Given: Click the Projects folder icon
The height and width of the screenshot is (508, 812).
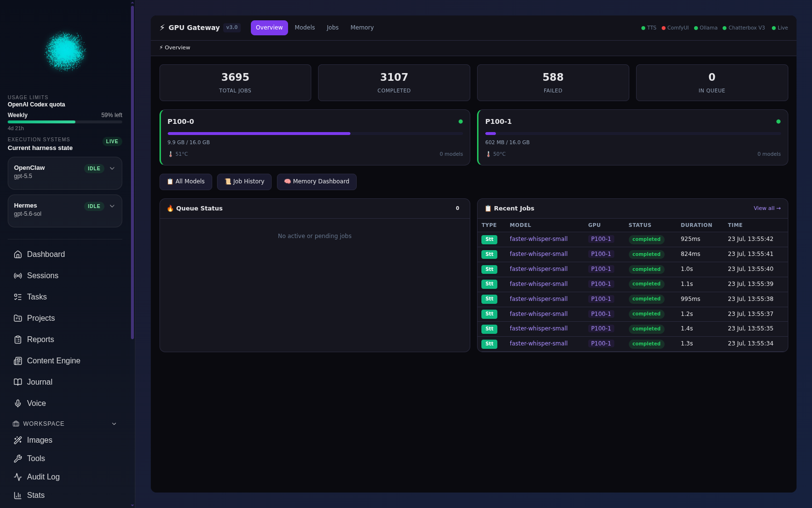Looking at the screenshot, I should [18, 318].
